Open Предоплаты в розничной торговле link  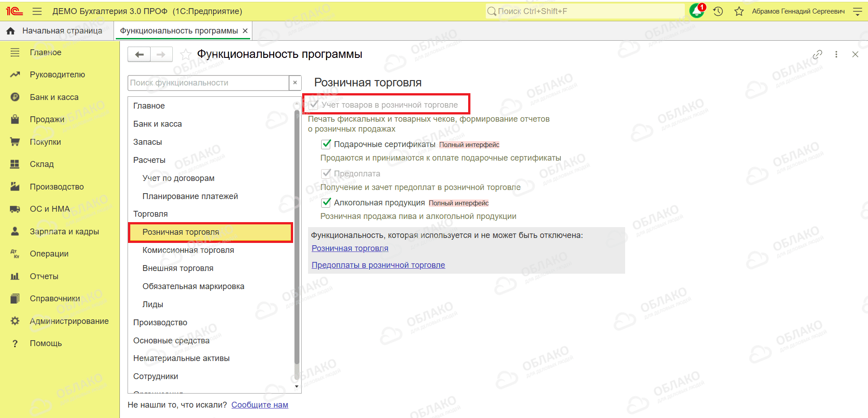coord(378,265)
